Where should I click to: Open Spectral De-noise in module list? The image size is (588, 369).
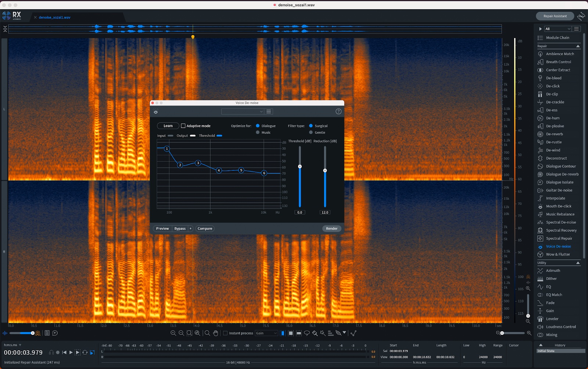click(x=561, y=222)
